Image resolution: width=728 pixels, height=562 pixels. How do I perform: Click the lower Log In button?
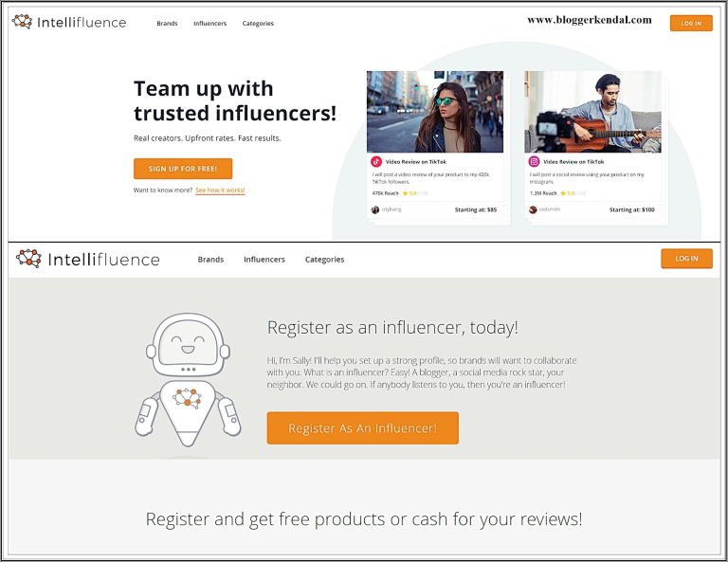(x=686, y=259)
